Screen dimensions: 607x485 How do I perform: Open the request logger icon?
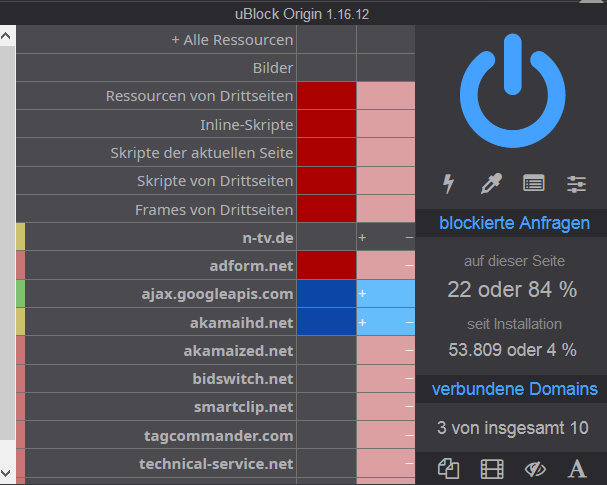point(534,183)
